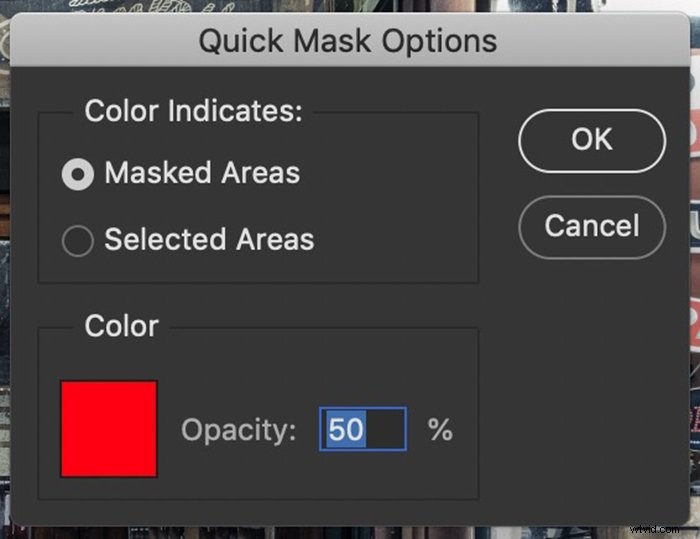The height and width of the screenshot is (539, 700).
Task: Click the empty part of the Opacity field
Action: [x=385, y=429]
